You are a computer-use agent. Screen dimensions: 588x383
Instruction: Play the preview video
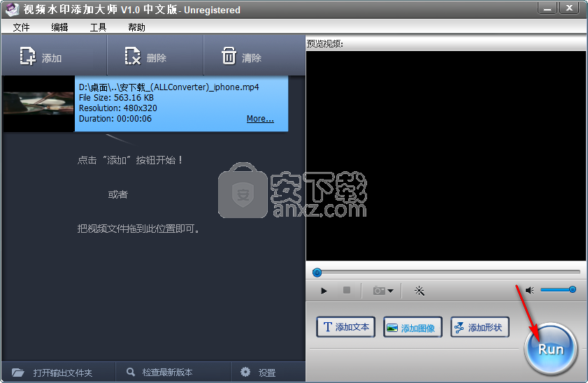point(324,291)
